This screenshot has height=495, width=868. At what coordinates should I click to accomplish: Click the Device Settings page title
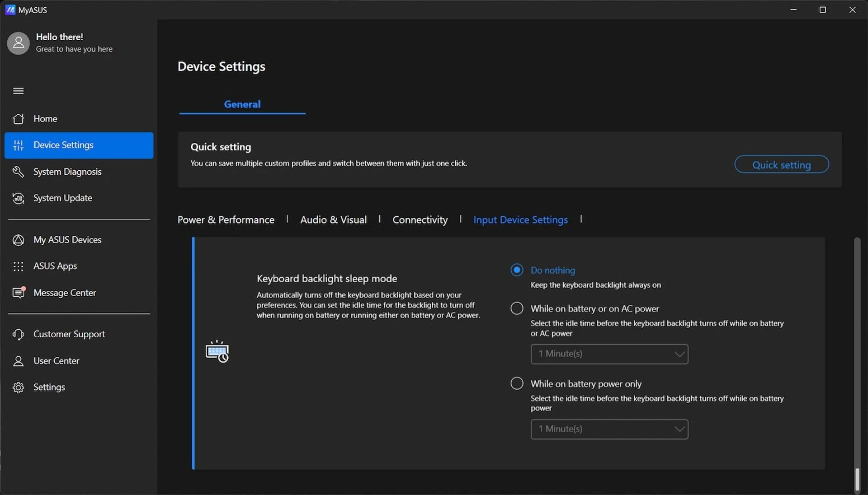pyautogui.click(x=222, y=66)
